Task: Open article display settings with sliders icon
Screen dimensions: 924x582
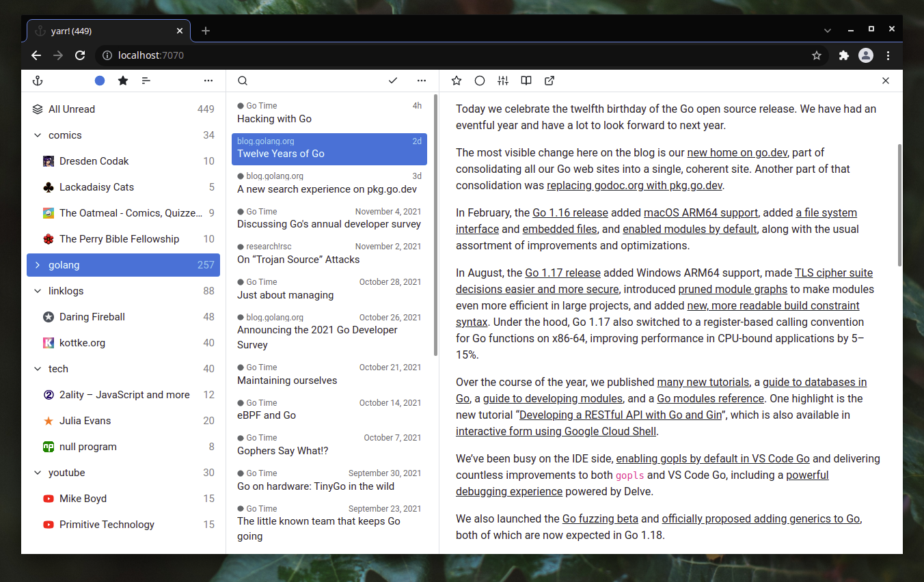Action: [x=502, y=81]
